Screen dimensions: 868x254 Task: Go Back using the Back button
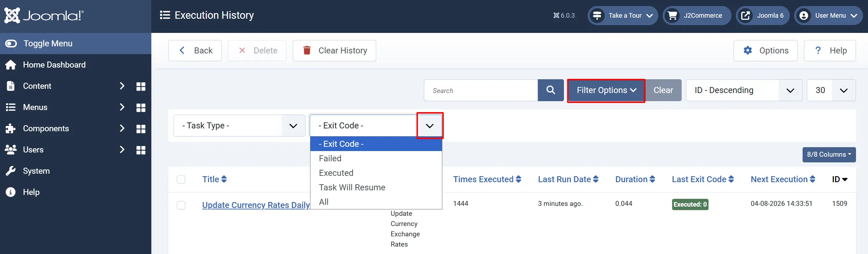pyautogui.click(x=195, y=51)
